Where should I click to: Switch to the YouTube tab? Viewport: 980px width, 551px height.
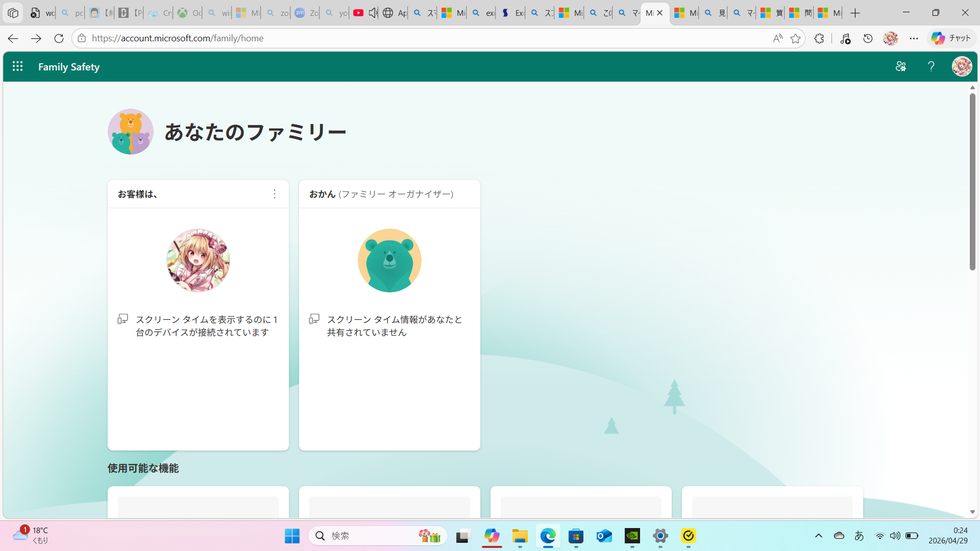tap(358, 13)
